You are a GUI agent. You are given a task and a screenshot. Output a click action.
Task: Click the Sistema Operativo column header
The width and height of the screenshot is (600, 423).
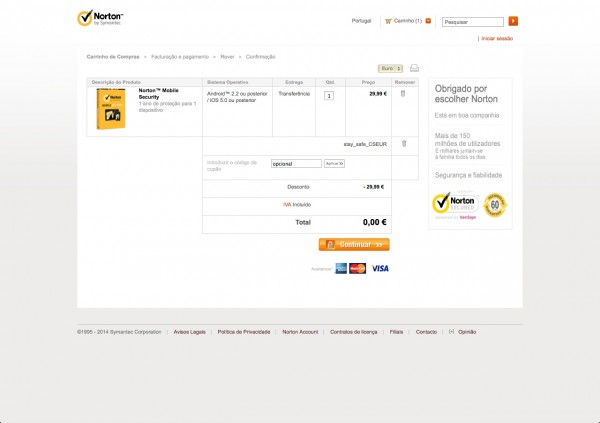228,82
